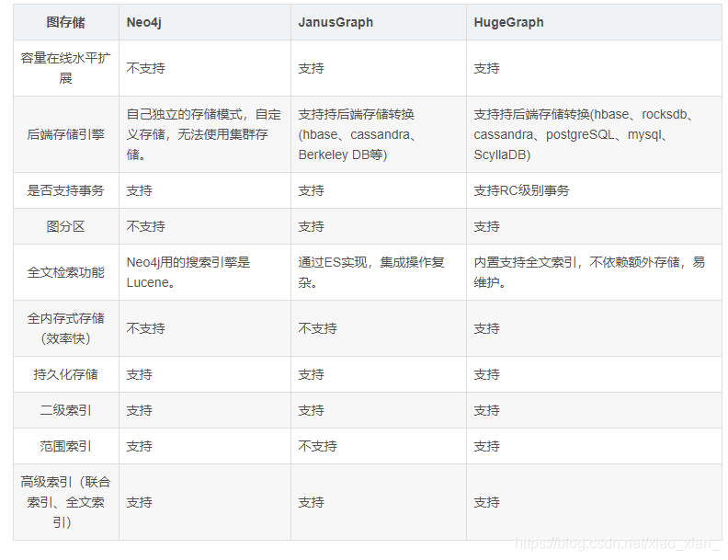
Task: Click JanusGraph 支持 in 持久化存储 row
Action: [x=311, y=374]
